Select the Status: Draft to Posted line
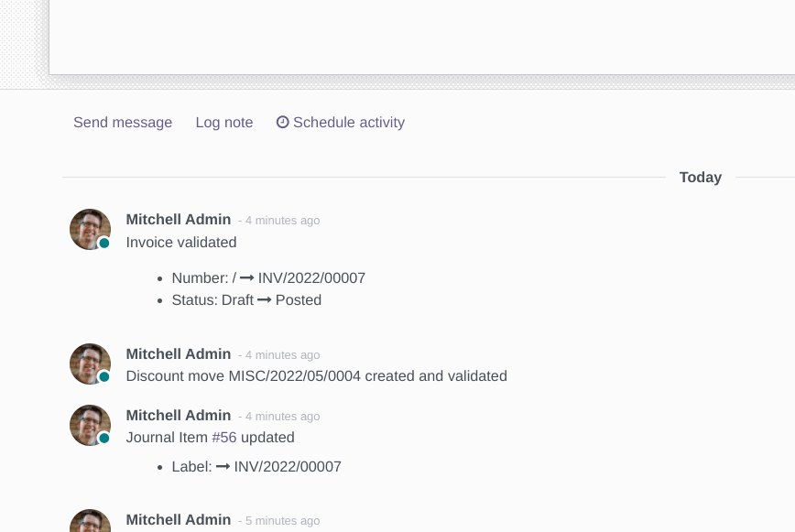The width and height of the screenshot is (795, 532). click(246, 300)
